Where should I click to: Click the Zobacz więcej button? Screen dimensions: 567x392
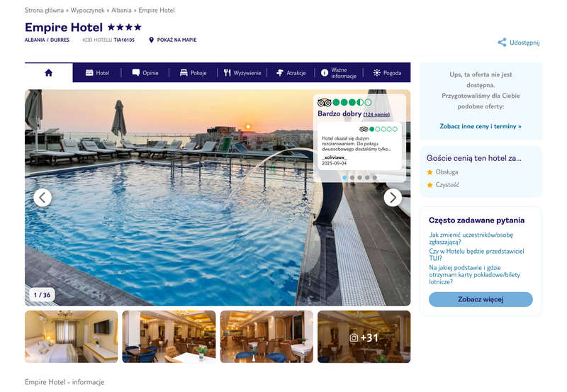[481, 299]
